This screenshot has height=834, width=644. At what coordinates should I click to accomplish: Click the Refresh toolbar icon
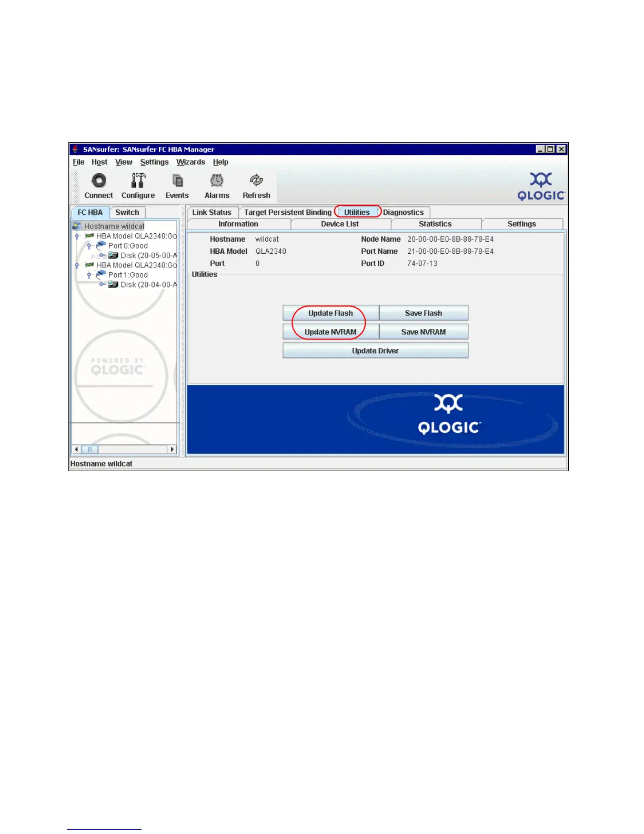pyautogui.click(x=256, y=181)
